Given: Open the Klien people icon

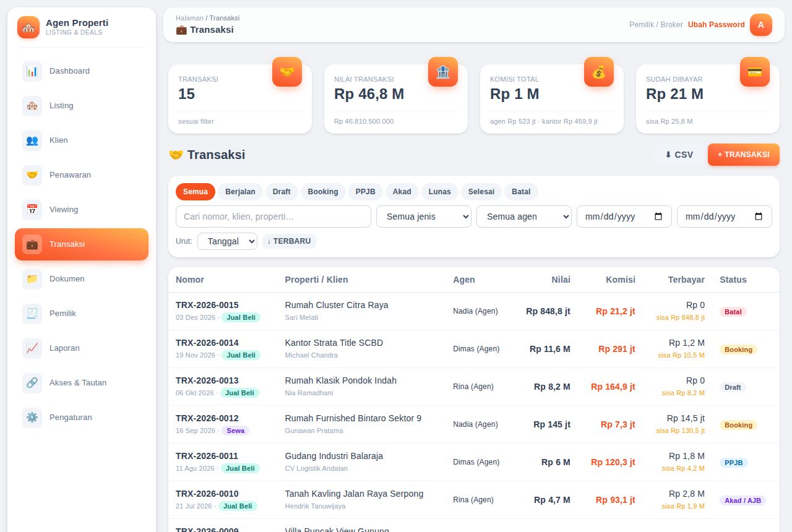Looking at the screenshot, I should [x=32, y=140].
